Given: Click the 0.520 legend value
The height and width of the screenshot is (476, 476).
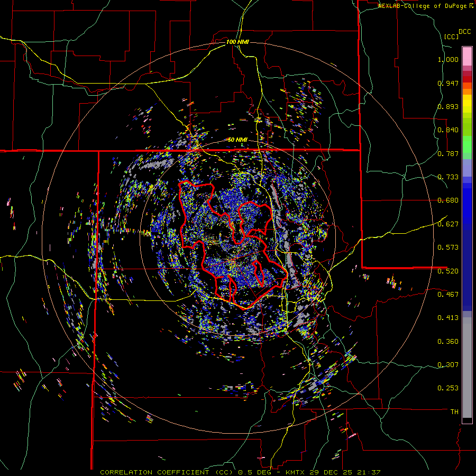Looking at the screenshot, I should 448,271.
